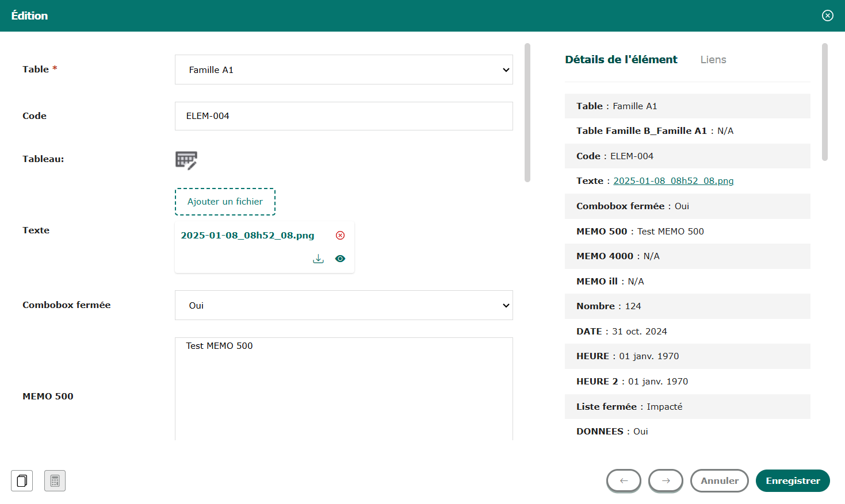Select the Détails de l'élément tab
Screen dimensions: 845x504
tap(621, 60)
